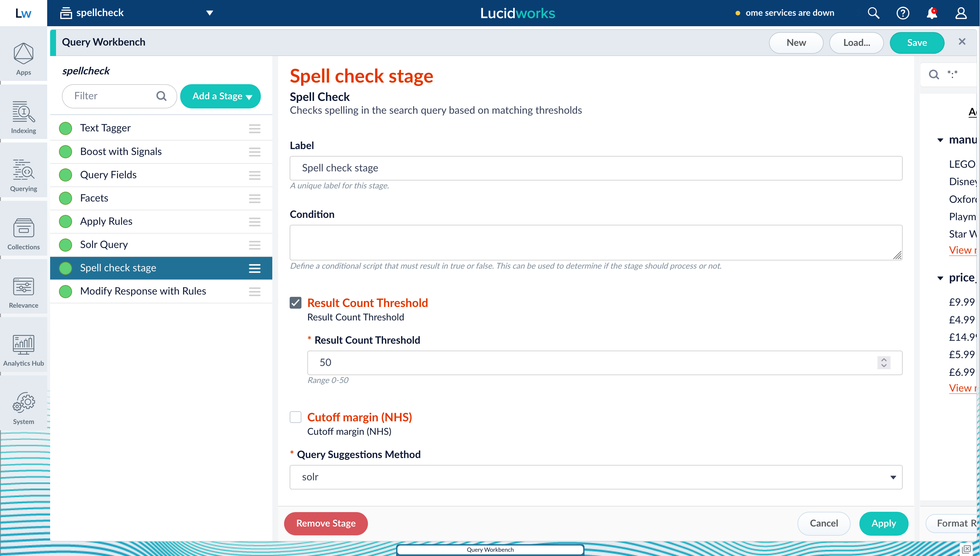The height and width of the screenshot is (556, 980).
Task: Open the notifications bell
Action: coord(932,12)
